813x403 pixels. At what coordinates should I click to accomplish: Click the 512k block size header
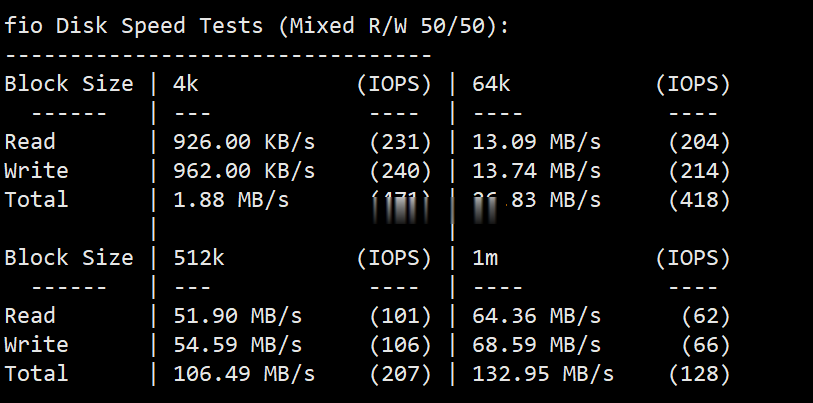pyautogui.click(x=199, y=258)
